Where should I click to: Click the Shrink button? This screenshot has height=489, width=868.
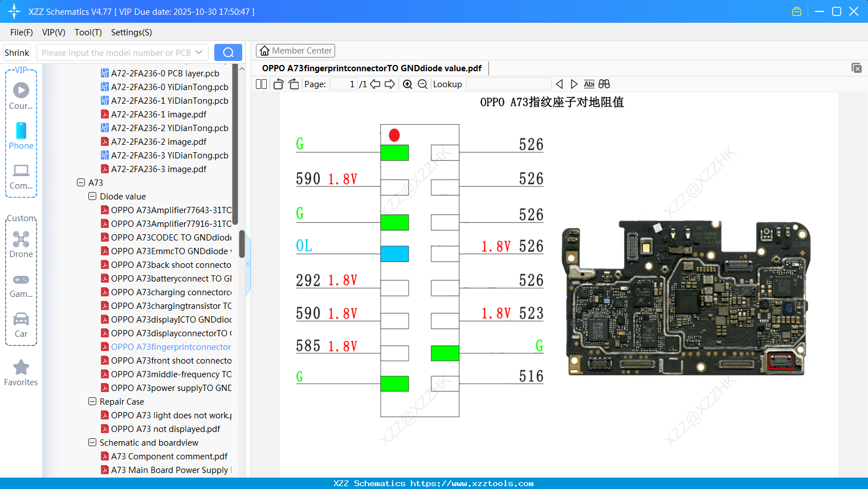[17, 52]
